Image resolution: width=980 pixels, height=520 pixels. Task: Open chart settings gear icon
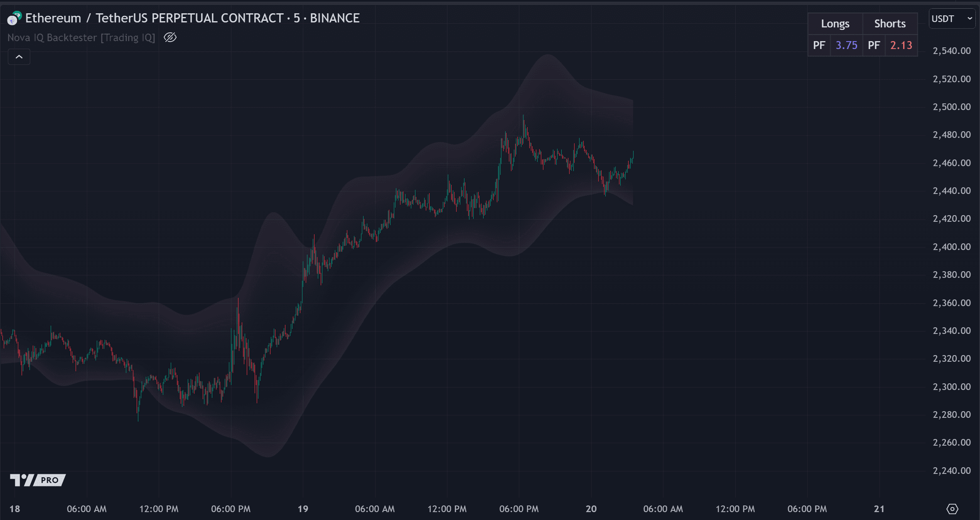pyautogui.click(x=952, y=509)
